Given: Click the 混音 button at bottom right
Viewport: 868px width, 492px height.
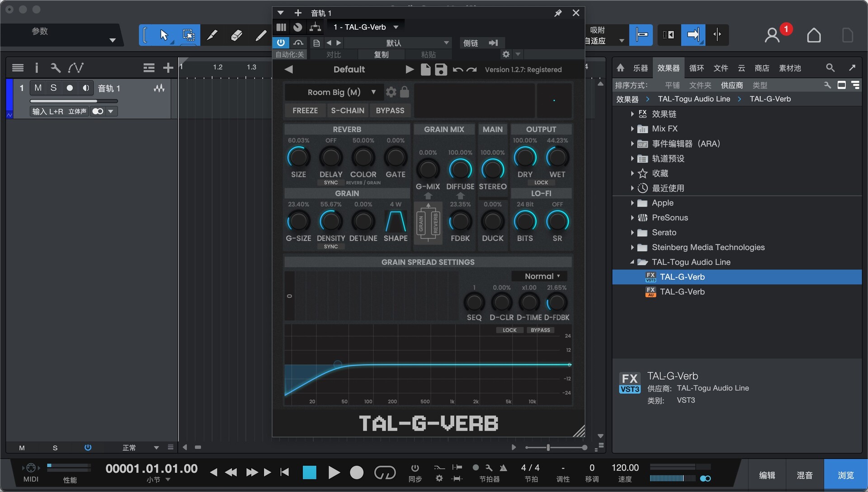Looking at the screenshot, I should tap(804, 475).
